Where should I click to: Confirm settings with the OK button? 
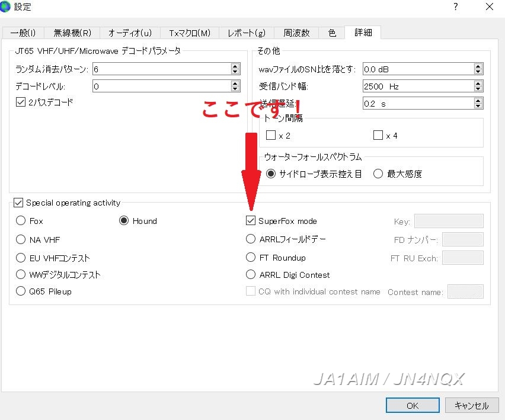point(413,405)
